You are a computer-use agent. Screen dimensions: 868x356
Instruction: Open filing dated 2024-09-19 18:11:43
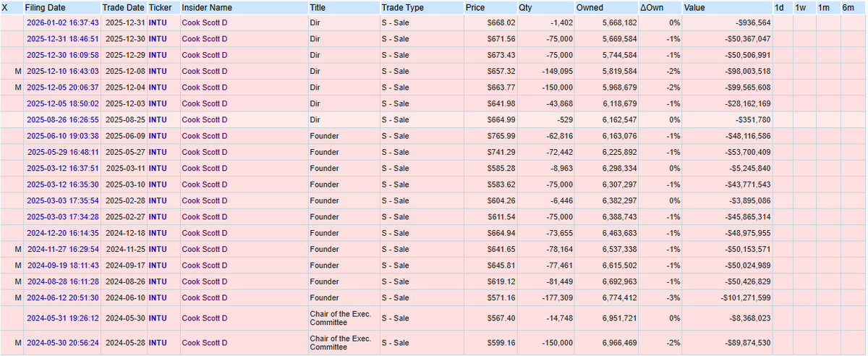63,265
